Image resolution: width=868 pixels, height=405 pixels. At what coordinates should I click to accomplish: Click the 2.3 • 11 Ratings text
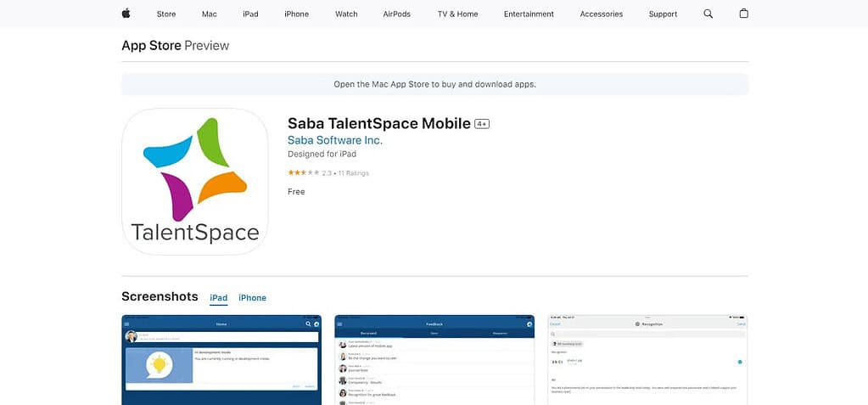coord(345,173)
